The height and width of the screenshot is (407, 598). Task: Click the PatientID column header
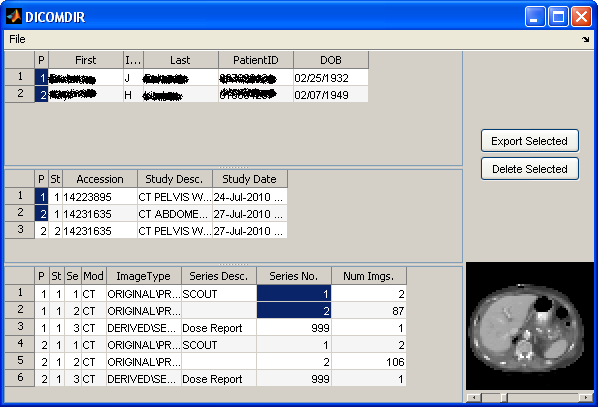point(256,60)
